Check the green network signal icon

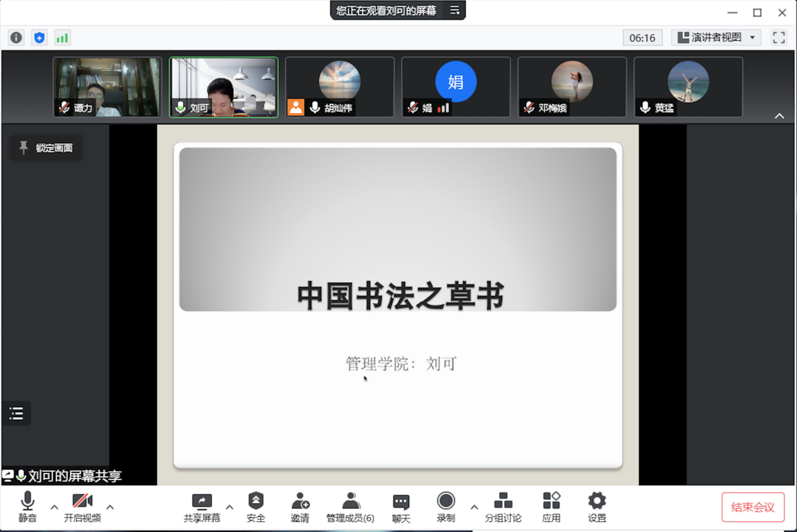tap(62, 38)
